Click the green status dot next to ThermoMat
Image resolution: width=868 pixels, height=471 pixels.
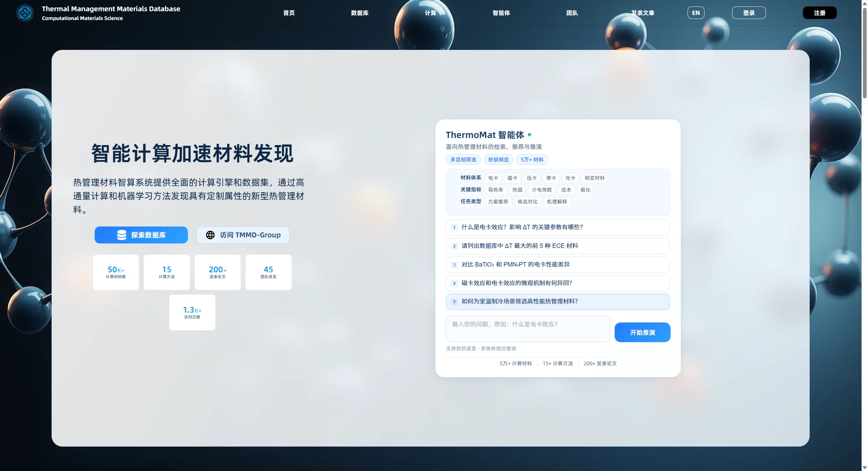click(x=529, y=135)
